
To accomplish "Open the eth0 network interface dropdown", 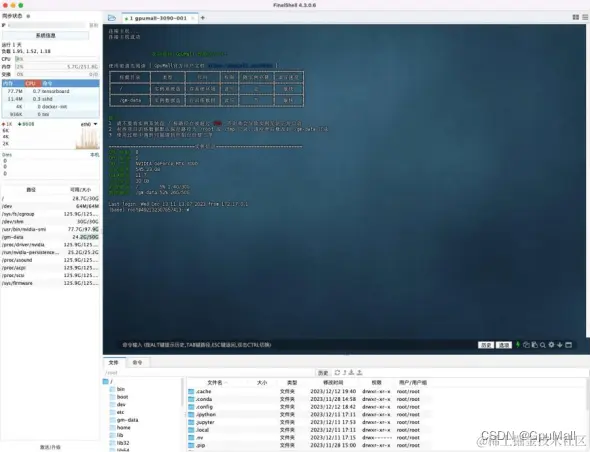I will [89, 124].
